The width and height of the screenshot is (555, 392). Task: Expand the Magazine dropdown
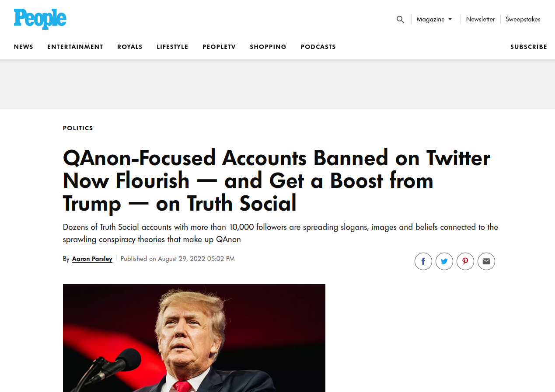pyautogui.click(x=434, y=19)
